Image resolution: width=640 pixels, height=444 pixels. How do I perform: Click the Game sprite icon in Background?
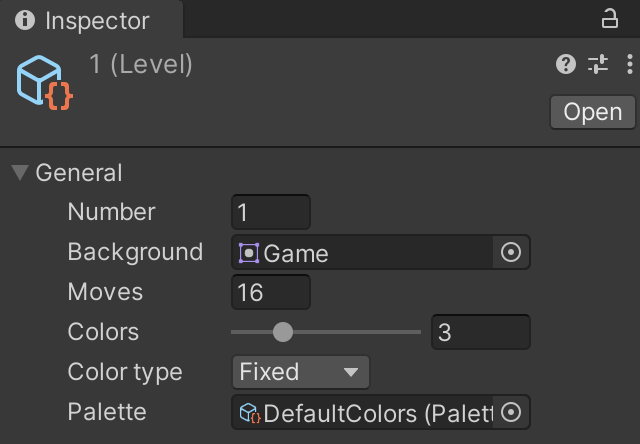249,253
